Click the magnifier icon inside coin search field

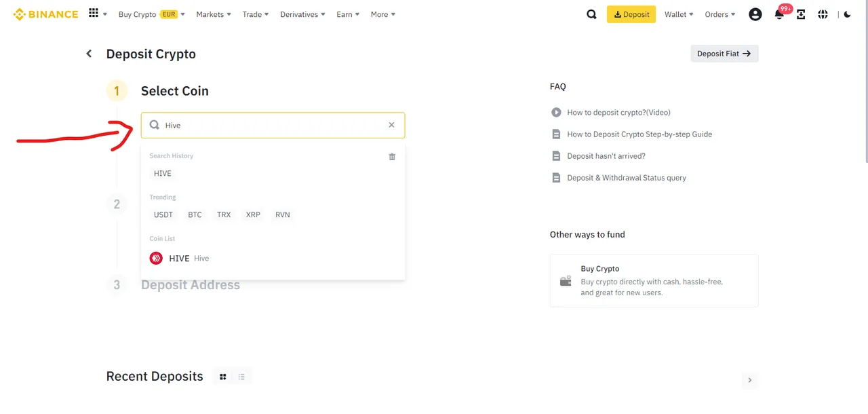point(155,125)
